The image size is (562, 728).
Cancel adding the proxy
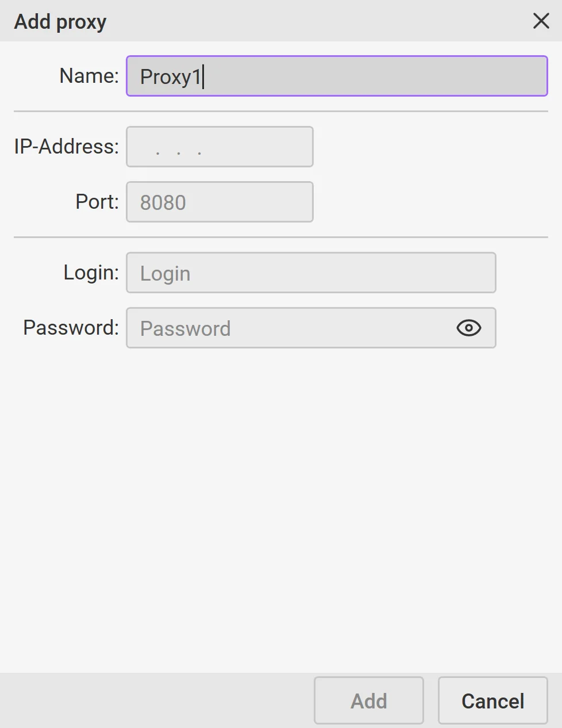pyautogui.click(x=492, y=700)
